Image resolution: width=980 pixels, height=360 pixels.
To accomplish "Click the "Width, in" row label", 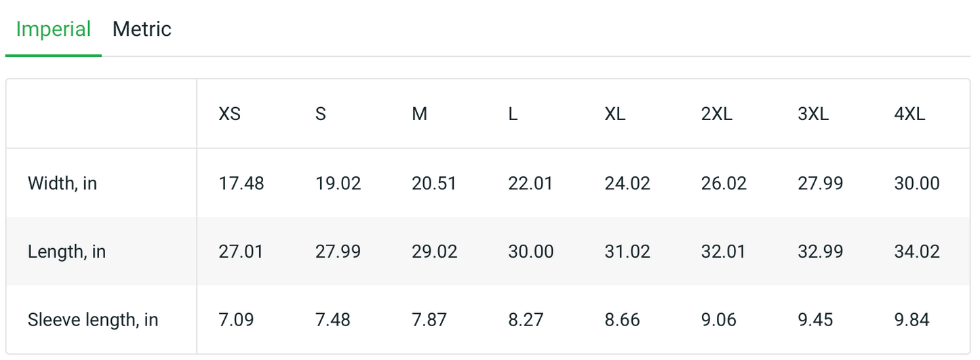I will tap(62, 183).
